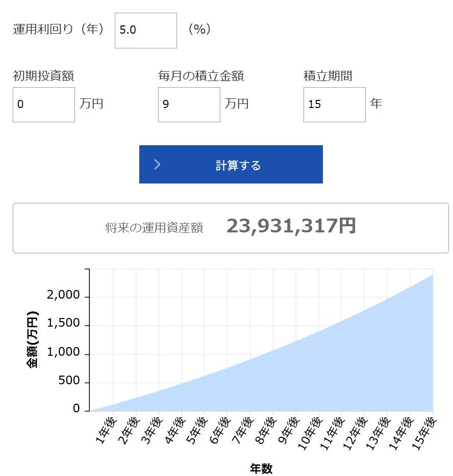The image size is (453, 476).
Task: Click the 15年後 label on the x-axis
Action: [x=424, y=433]
